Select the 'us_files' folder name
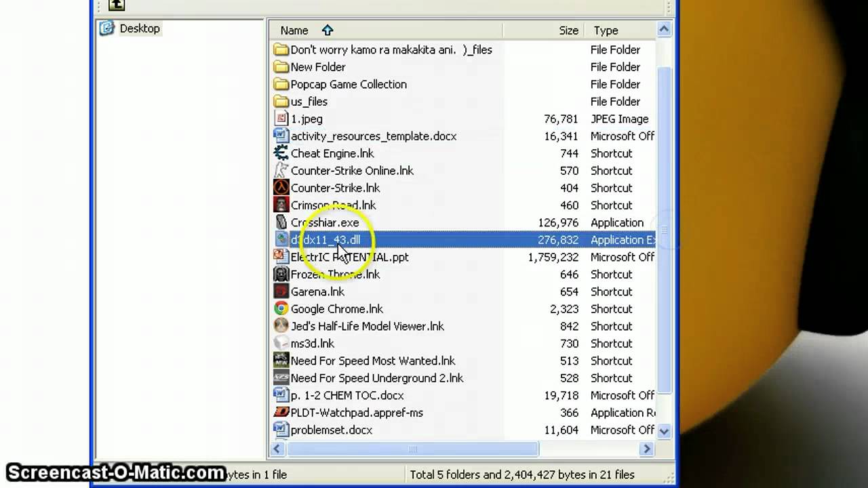The height and width of the screenshot is (488, 868). [309, 102]
